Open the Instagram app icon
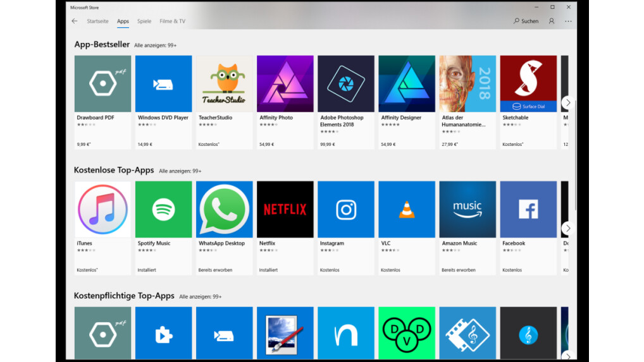Screen dimensions: 644x362 coord(346,210)
